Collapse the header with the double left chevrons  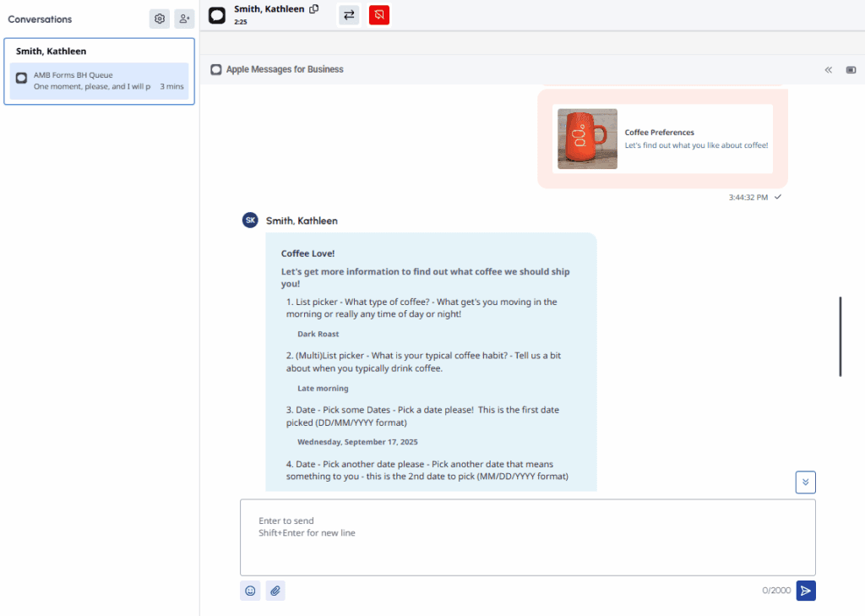828,70
